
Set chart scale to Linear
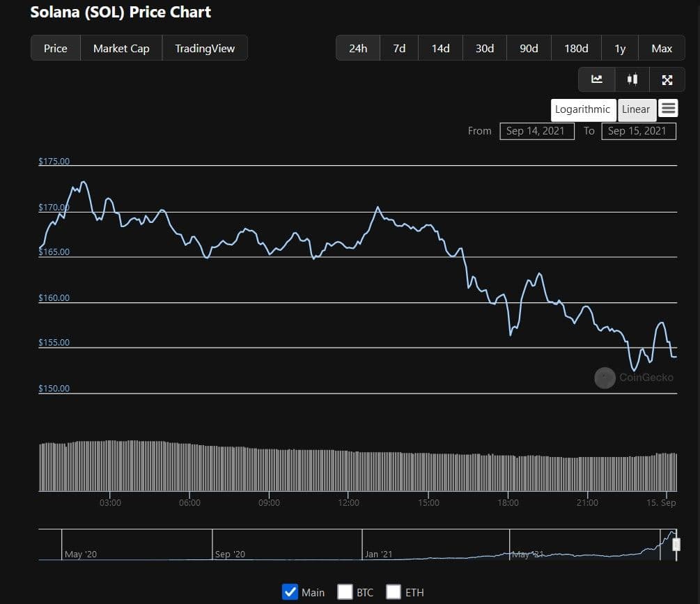[x=636, y=109]
